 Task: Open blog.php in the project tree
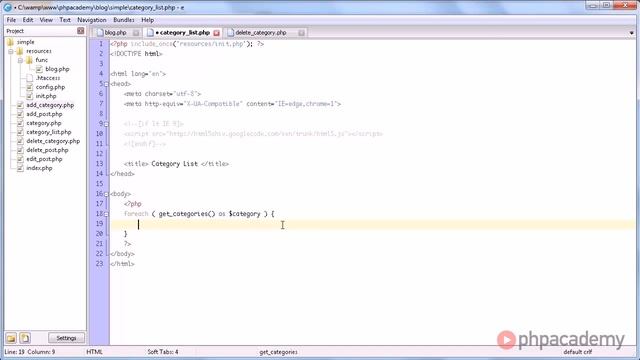click(57, 69)
